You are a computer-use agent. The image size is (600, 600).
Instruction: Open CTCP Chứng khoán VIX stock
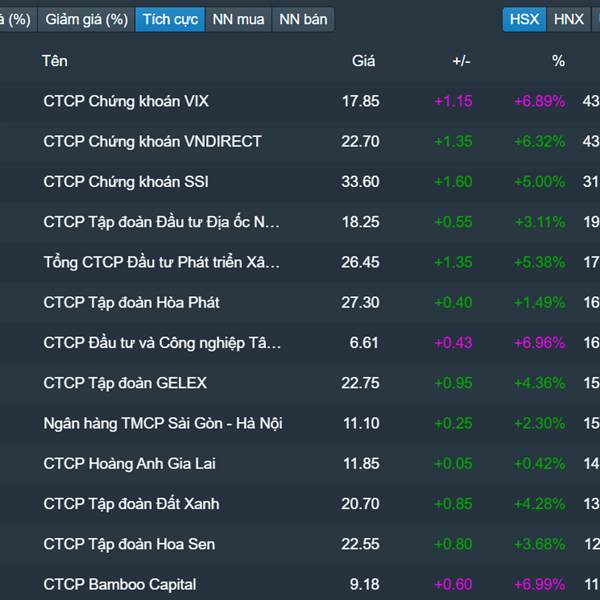coord(126,101)
